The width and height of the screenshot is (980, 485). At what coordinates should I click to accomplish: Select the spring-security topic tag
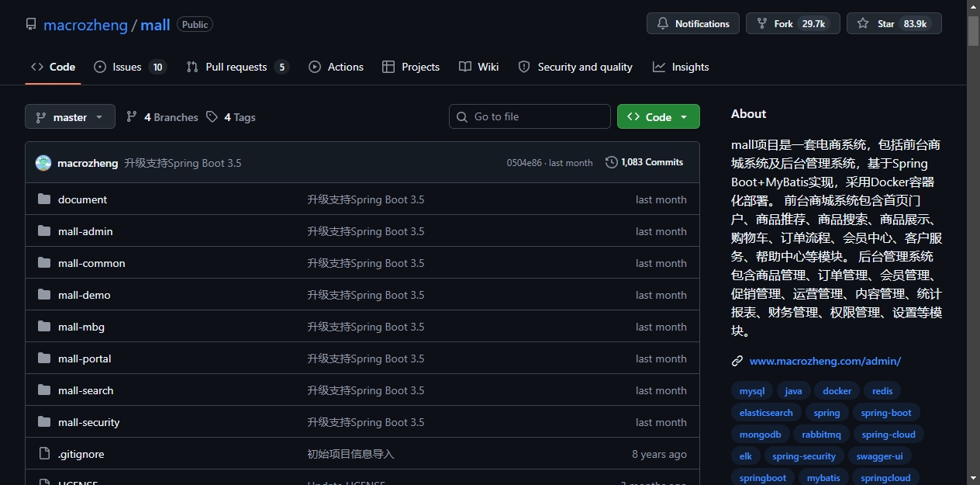tap(804, 456)
